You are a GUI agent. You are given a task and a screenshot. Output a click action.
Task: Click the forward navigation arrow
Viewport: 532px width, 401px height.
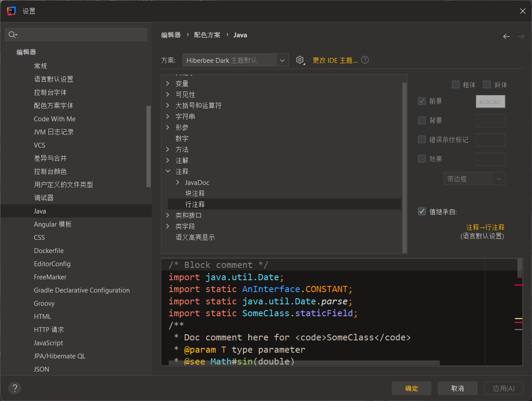(x=521, y=36)
